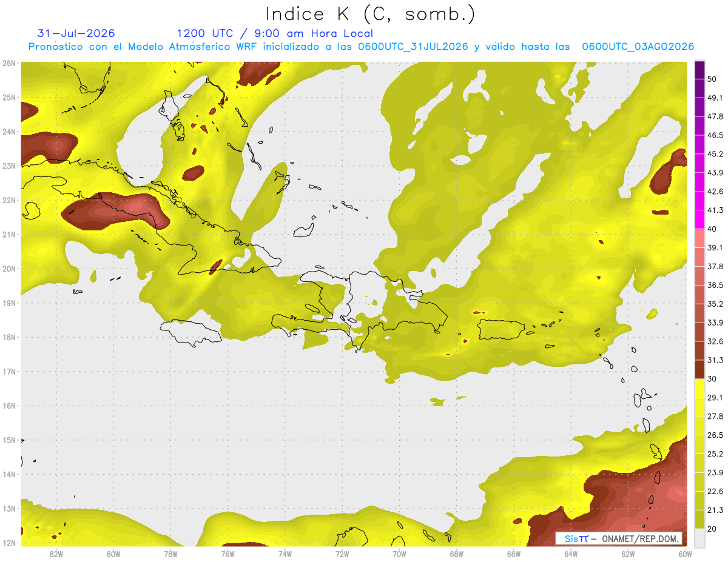Click longitude label "64W"
The height and width of the screenshot is (562, 728).
571,554
